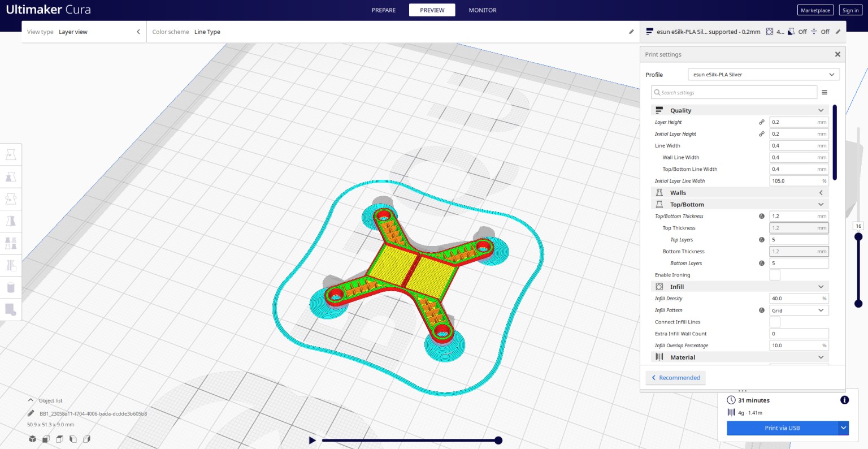Click the pencil icon to rename the model
The width and height of the screenshot is (868, 449).
[31, 413]
